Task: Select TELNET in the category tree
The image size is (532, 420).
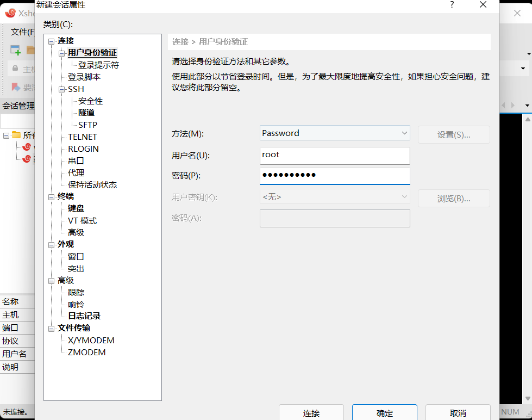Action: [83, 137]
